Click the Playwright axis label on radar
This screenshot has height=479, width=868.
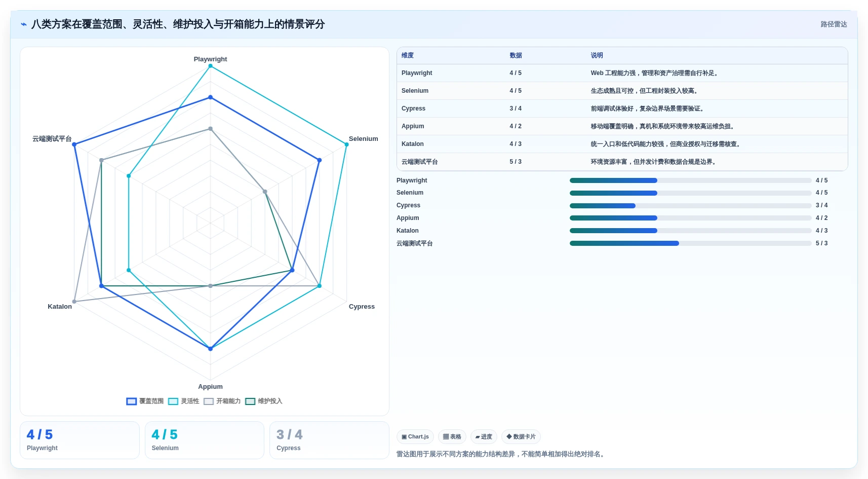pyautogui.click(x=210, y=59)
